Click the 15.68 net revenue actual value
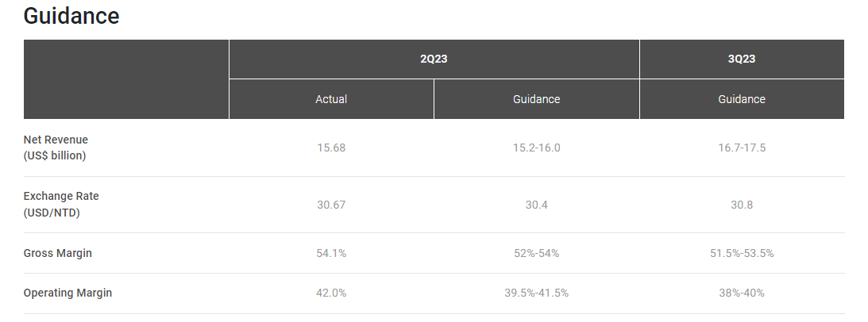The width and height of the screenshot is (868, 322). (331, 148)
